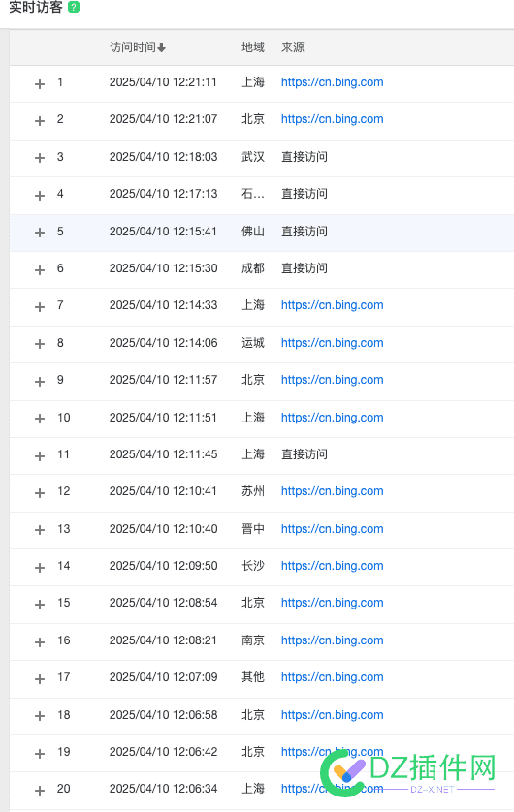Sort by 访问时间 column arrow
The width and height of the screenshot is (514, 812).
pos(161,47)
